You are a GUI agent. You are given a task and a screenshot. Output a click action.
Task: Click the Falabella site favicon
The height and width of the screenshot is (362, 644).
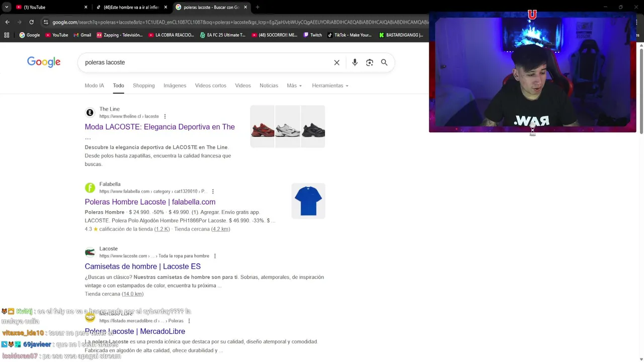click(x=90, y=188)
